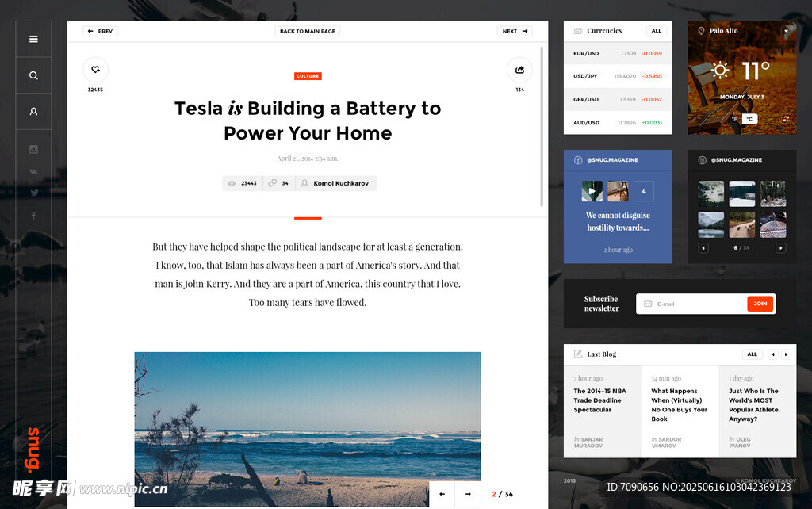Click the Last Blog edit pencil icon
The height and width of the screenshot is (509, 812).
pyautogui.click(x=578, y=354)
